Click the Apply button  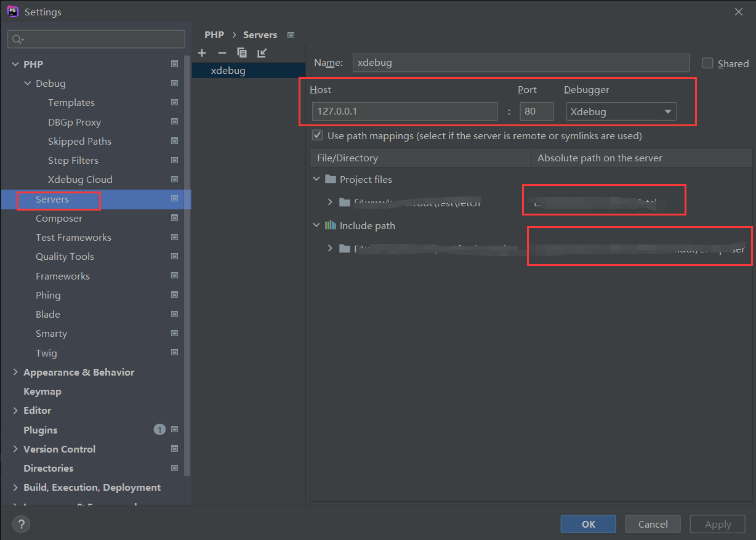point(718,524)
